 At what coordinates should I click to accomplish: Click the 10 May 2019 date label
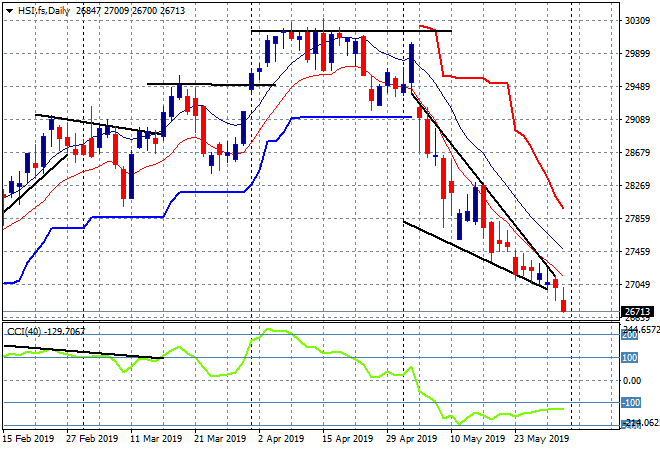pos(477,439)
